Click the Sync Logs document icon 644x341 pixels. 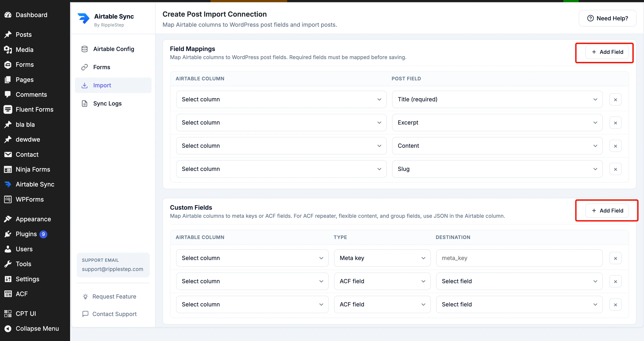(85, 104)
